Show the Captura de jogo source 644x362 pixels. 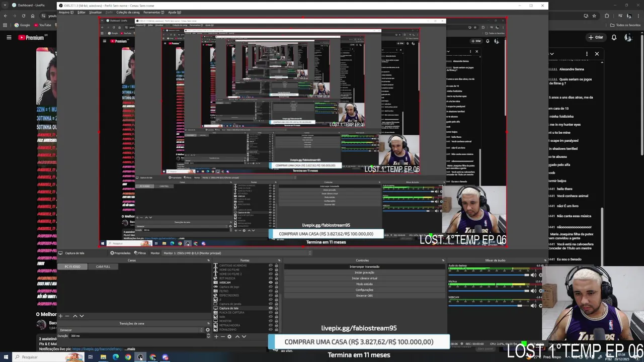[270, 287]
